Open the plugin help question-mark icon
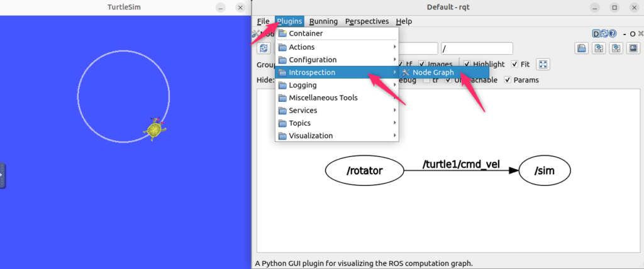Screen dimensions: 644x269 [612, 34]
